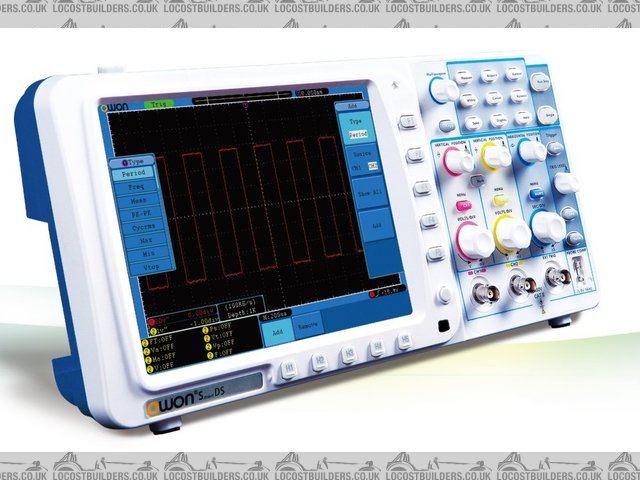Select PK-PK in measurement type list
Viewport: 640px width, 480px height.
[x=136, y=213]
